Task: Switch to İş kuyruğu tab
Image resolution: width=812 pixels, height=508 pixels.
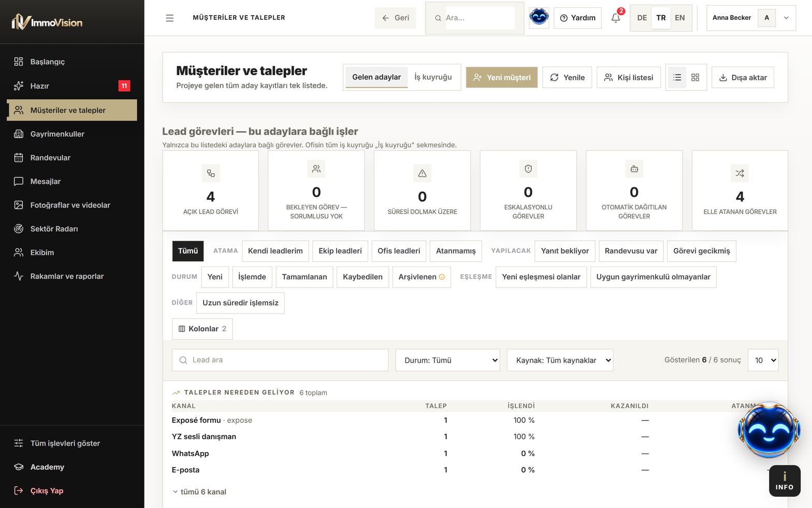Action: (433, 77)
